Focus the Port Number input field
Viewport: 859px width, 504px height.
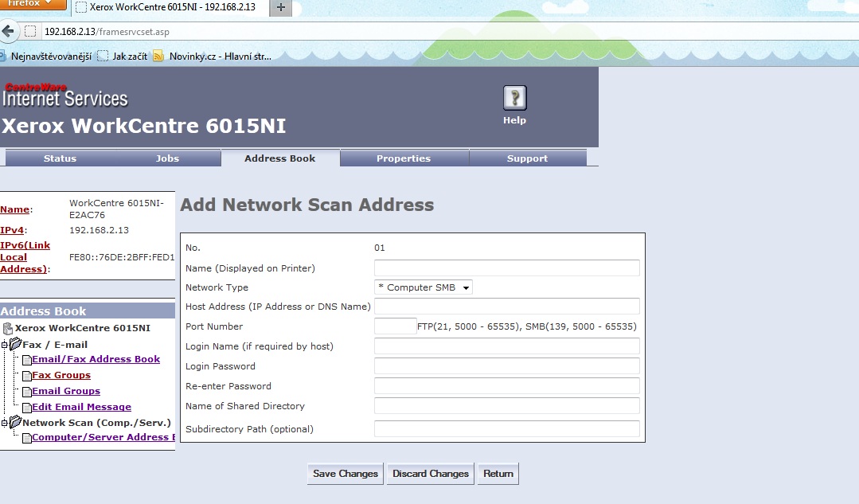point(395,326)
